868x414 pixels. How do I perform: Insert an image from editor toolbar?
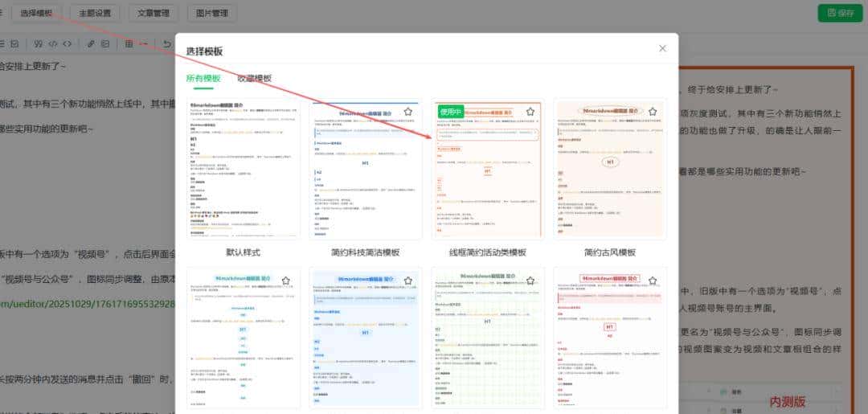click(105, 43)
